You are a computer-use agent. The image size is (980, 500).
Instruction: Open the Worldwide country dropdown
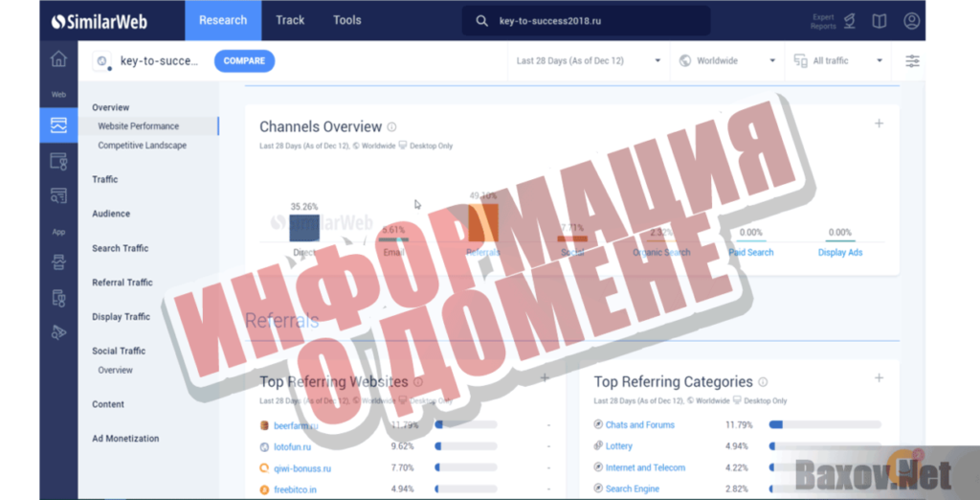coord(727,60)
